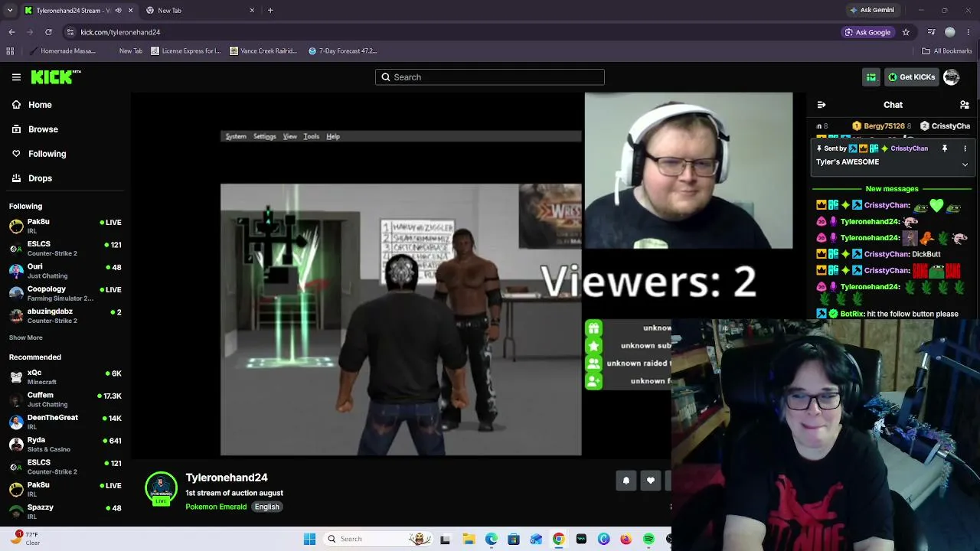Open Spotify from the taskbar

648,540
